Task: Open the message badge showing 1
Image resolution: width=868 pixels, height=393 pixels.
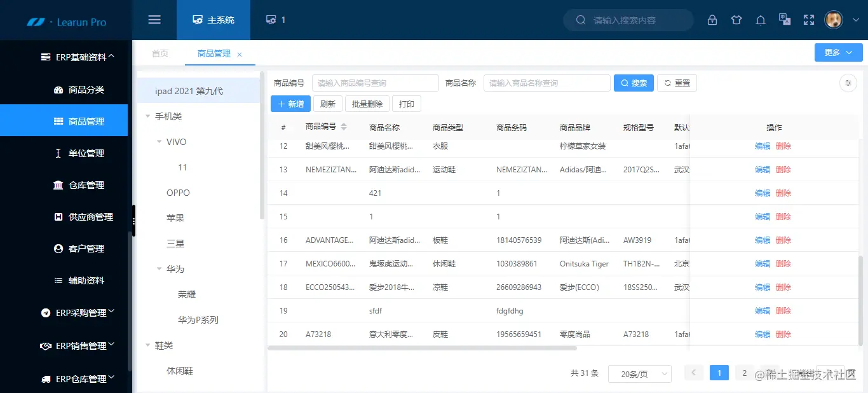Action: [275, 19]
